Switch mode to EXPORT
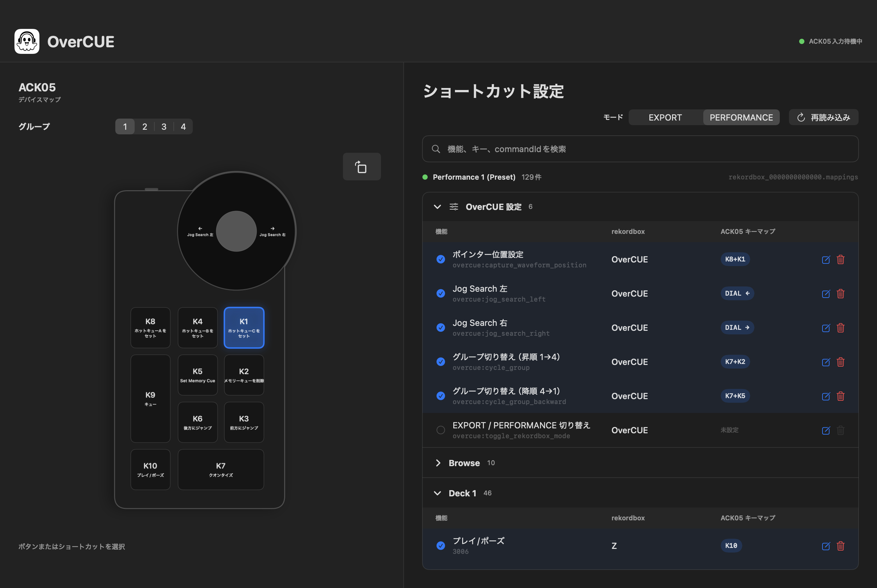 click(x=665, y=117)
